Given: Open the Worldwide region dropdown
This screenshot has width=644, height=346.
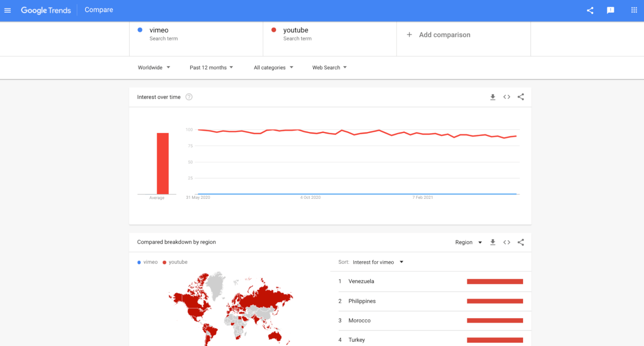Looking at the screenshot, I should click(154, 68).
